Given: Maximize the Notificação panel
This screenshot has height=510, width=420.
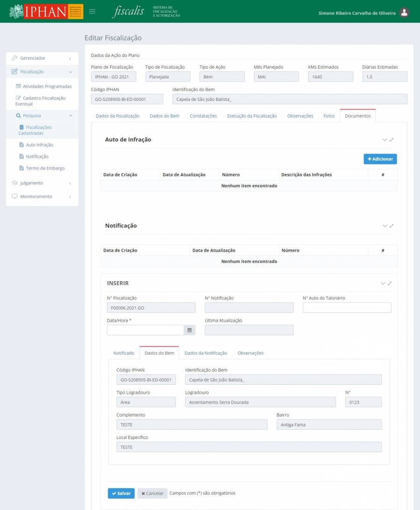Looking at the screenshot, I should click(x=392, y=226).
